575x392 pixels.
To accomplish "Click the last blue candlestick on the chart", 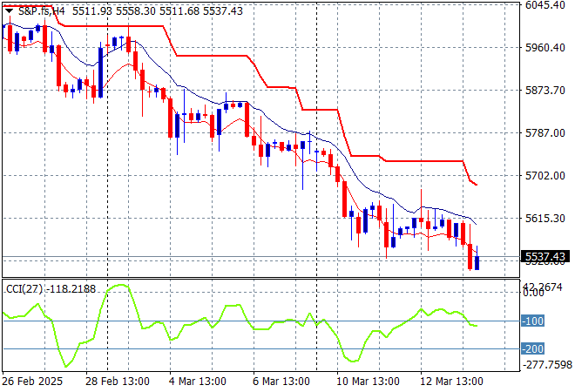I will pyautogui.click(x=477, y=262).
